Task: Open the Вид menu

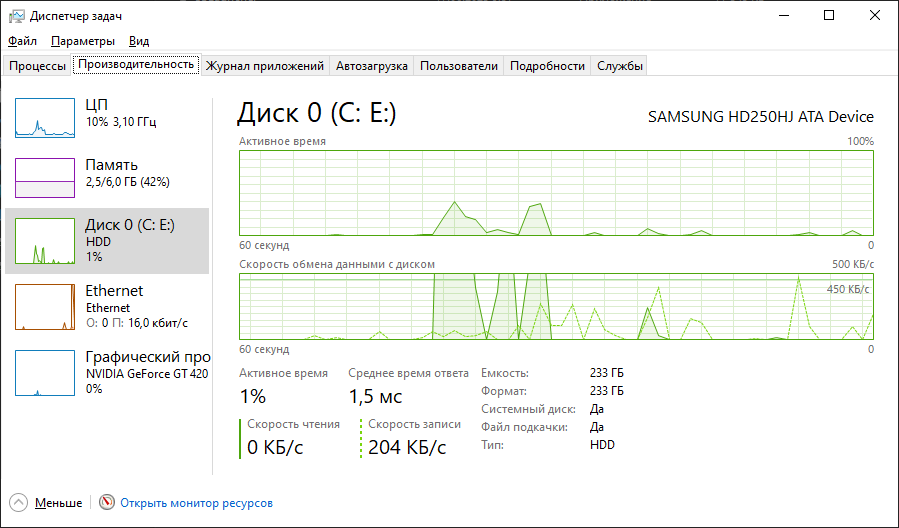Action: (x=139, y=41)
